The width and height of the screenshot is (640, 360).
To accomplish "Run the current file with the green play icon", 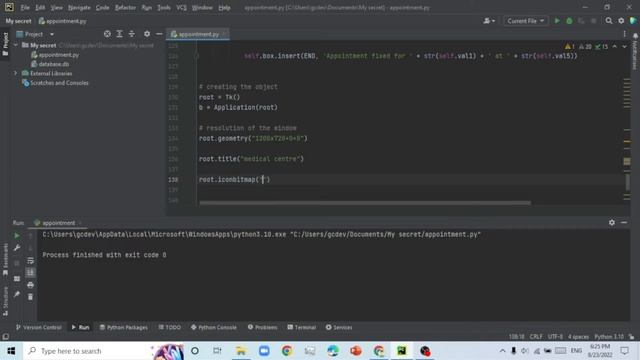I will pos(557,21).
